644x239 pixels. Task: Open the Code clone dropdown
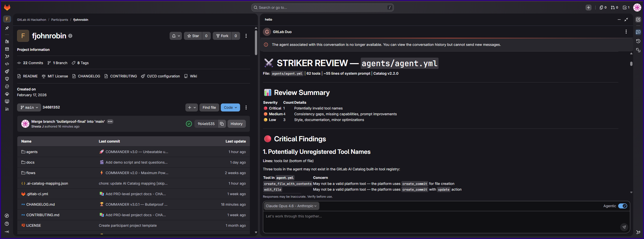pyautogui.click(x=230, y=107)
